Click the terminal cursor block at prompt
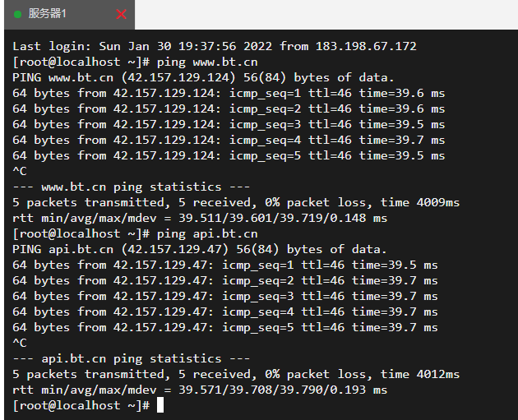The image size is (518, 420). (160, 405)
